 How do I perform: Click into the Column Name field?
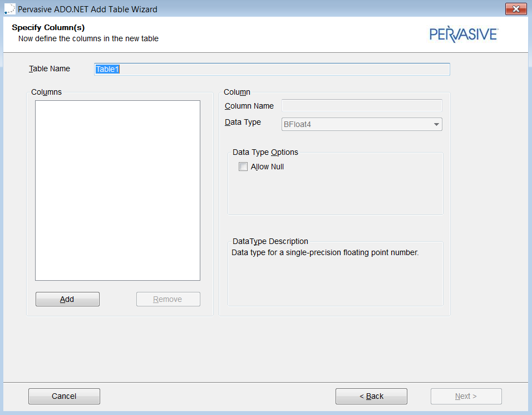362,106
